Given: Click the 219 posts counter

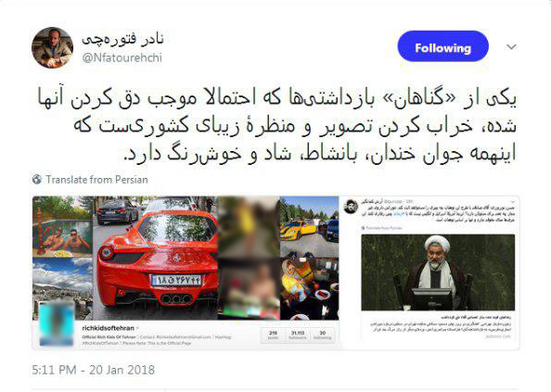Looking at the screenshot, I should click(273, 335).
